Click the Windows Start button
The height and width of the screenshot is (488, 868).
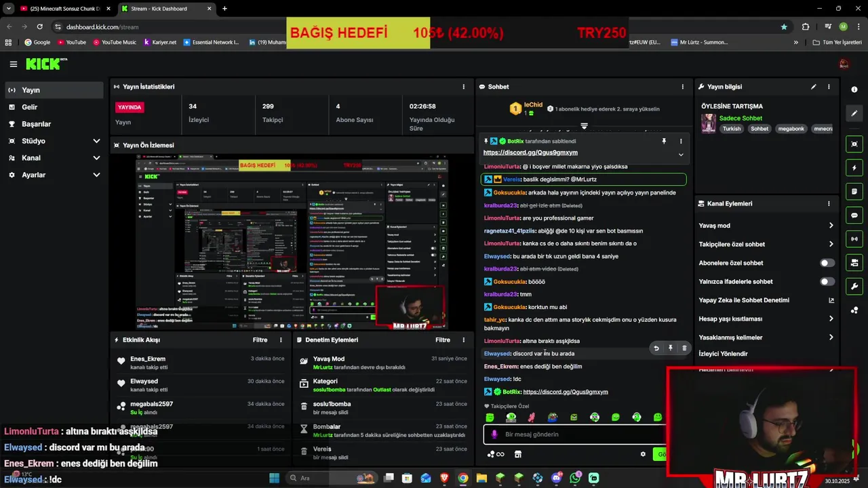pyautogui.click(x=274, y=478)
